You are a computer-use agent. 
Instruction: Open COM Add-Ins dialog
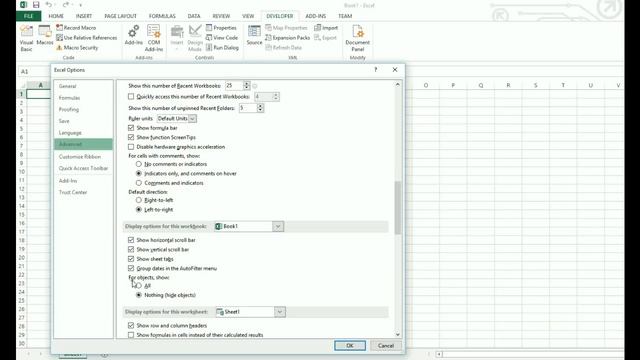tap(154, 38)
